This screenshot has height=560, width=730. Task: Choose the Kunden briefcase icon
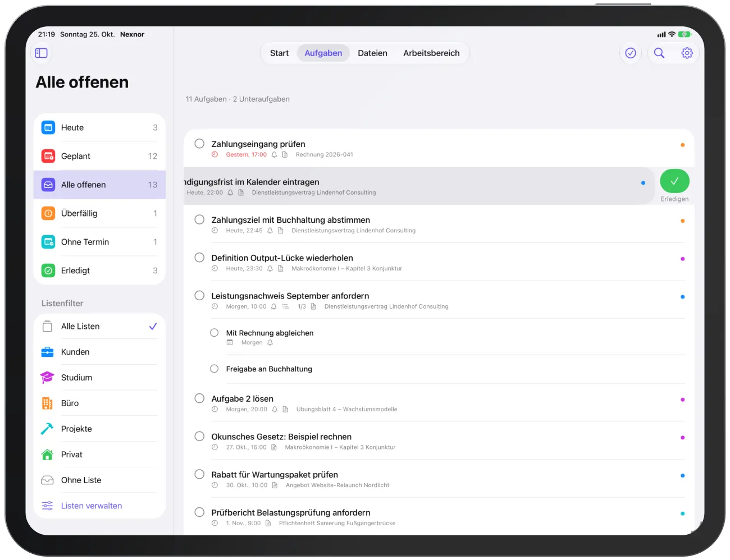pos(47,352)
